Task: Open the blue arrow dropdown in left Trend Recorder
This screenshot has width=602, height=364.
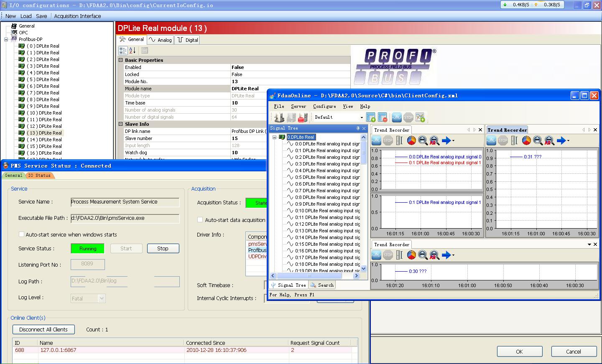Action: click(x=453, y=141)
